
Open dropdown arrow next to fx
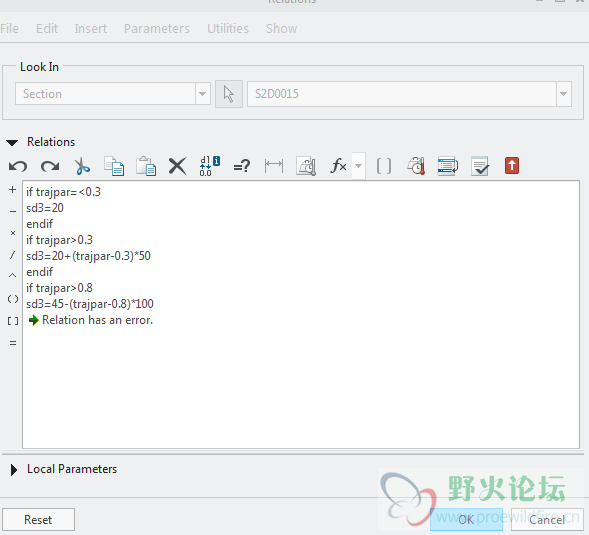pyautogui.click(x=359, y=166)
